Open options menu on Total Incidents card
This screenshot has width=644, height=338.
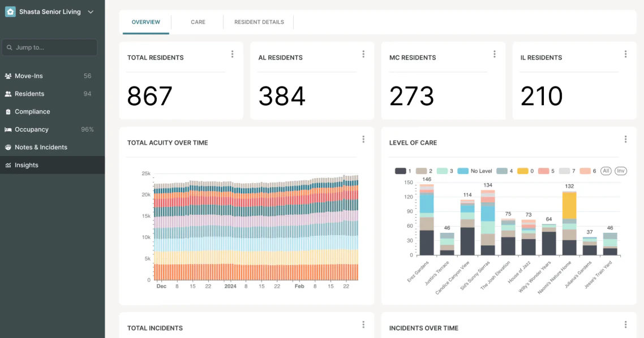point(363,324)
